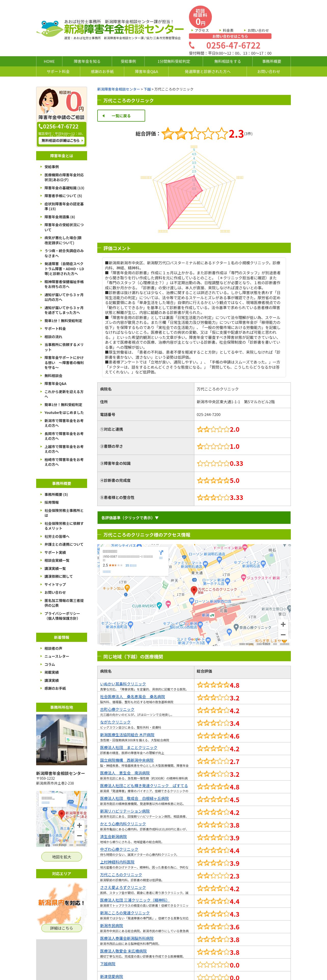
Task: Expand 各評価基準（クリックで表示）section
Action: [x=194, y=518]
